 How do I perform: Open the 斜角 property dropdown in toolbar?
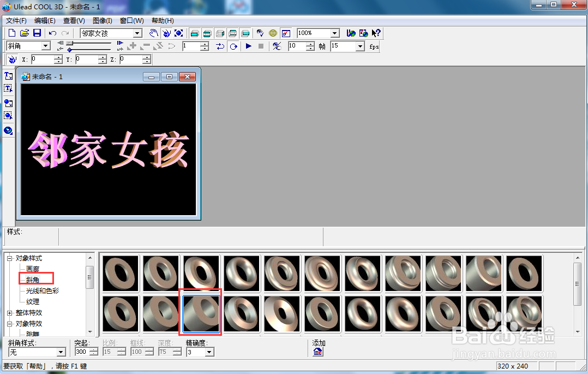(x=46, y=46)
